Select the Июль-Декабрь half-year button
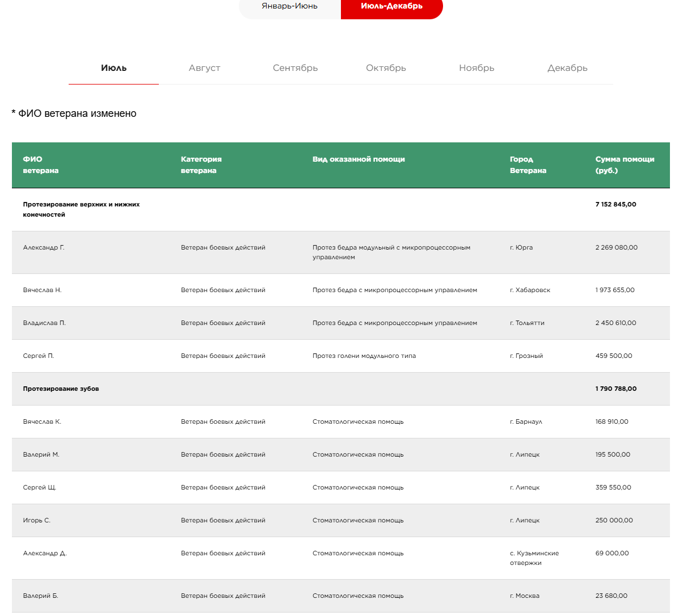683x616 pixels. 391,7
